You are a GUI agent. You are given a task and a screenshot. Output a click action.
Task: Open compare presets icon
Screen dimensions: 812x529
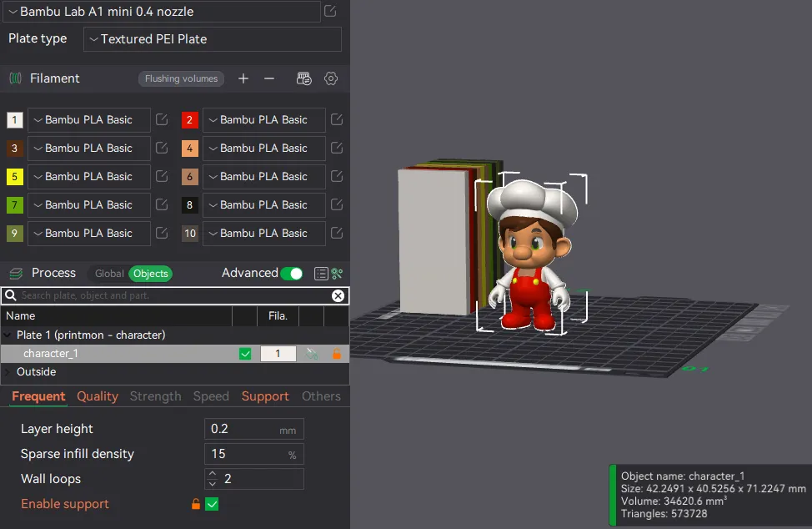[x=337, y=274]
